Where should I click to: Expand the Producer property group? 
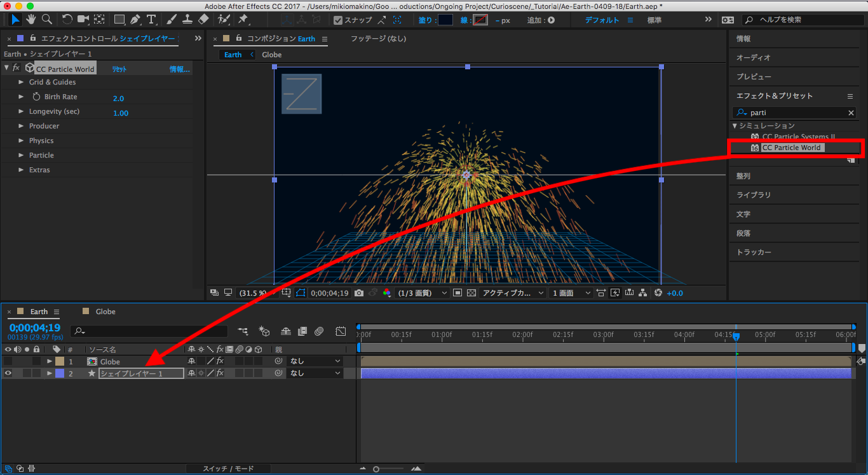[x=21, y=126]
